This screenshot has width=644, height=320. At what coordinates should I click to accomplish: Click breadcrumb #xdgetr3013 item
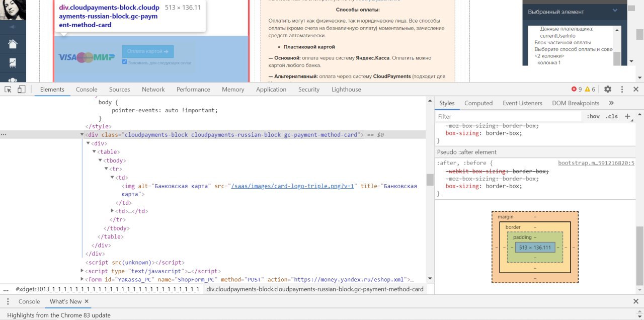107,289
